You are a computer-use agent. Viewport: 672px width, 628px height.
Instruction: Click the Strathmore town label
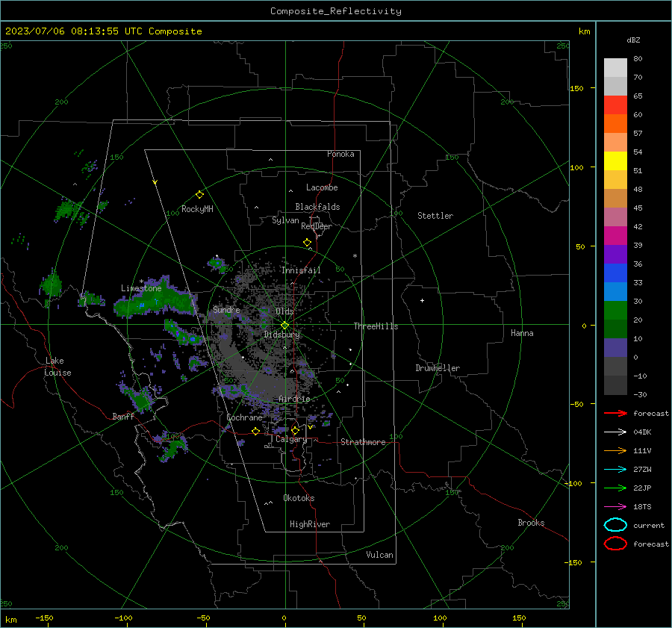click(363, 442)
